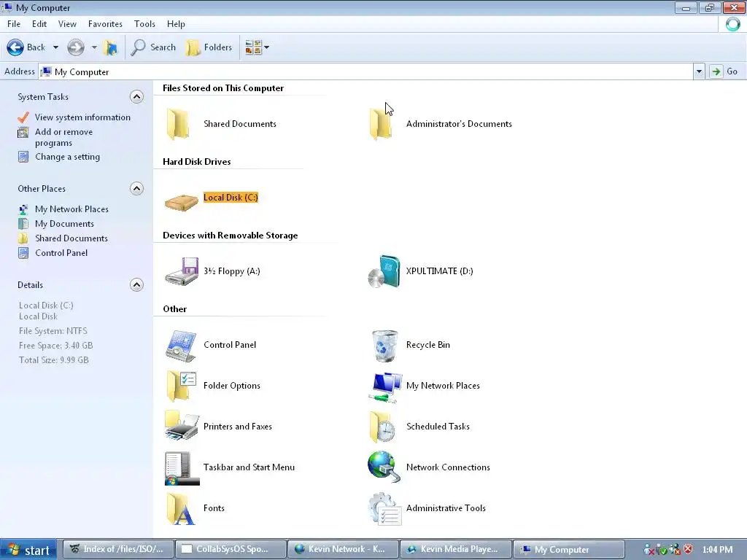Open the Administrative Tools icon

[385, 508]
